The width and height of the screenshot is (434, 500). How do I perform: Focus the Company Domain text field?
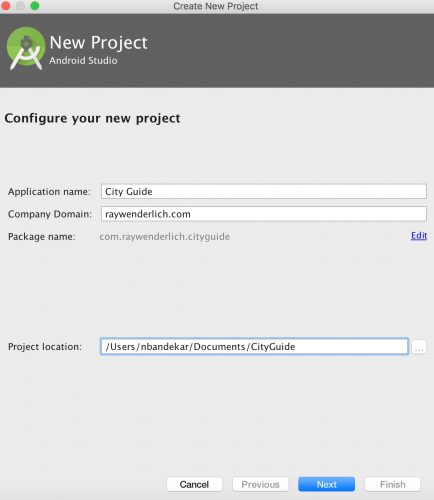coord(264,214)
